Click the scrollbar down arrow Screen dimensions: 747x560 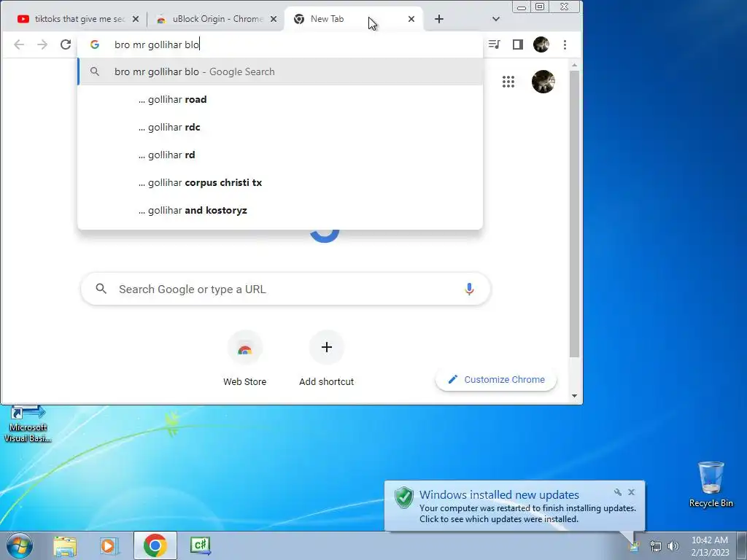574,396
